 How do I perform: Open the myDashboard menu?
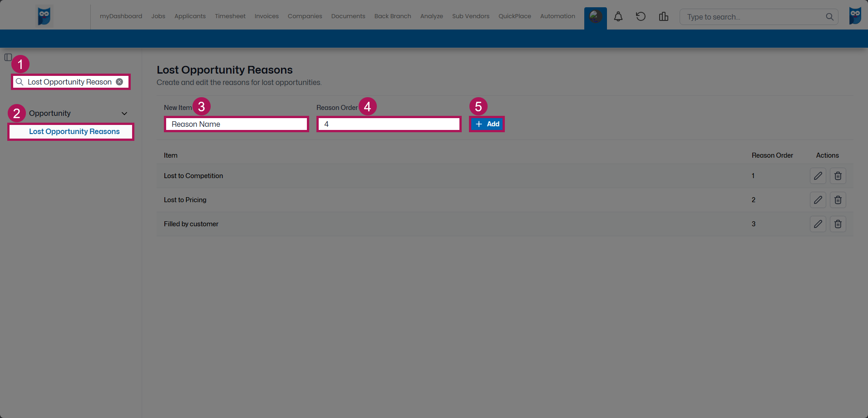[x=121, y=16]
